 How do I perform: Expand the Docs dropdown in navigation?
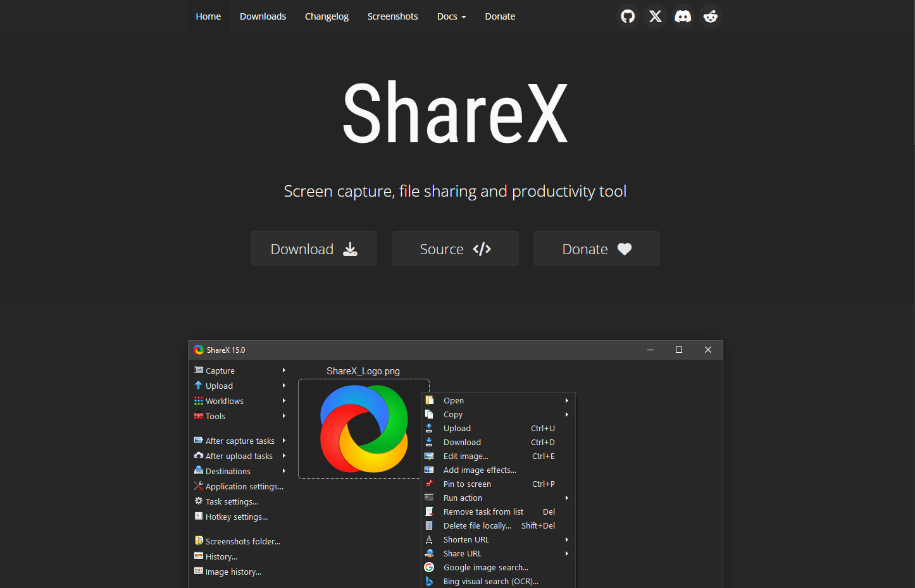click(451, 16)
